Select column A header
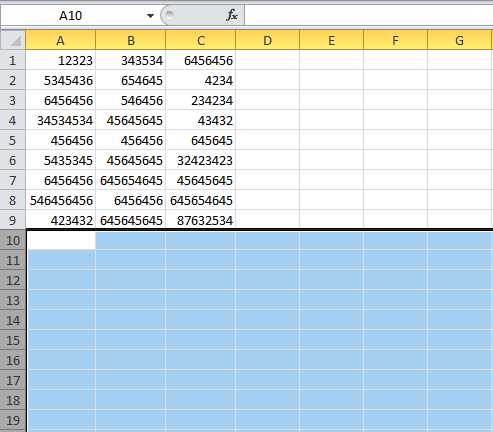This screenshot has height=432, width=493. coord(61,40)
